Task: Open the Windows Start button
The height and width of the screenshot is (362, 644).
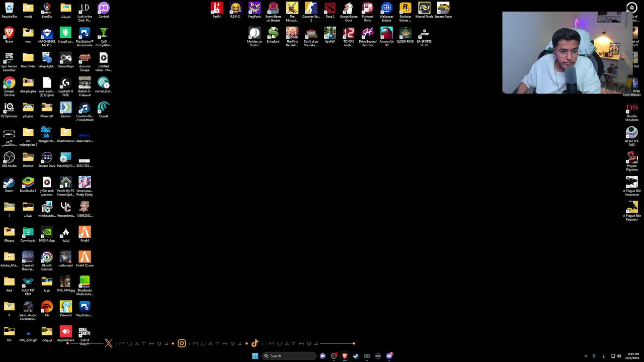Action: [x=255, y=356]
